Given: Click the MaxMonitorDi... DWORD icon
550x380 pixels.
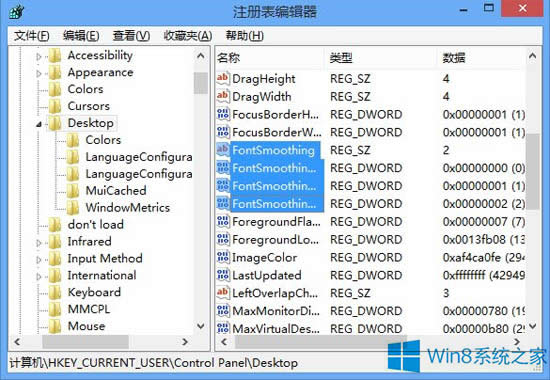Looking at the screenshot, I should click(x=223, y=311).
